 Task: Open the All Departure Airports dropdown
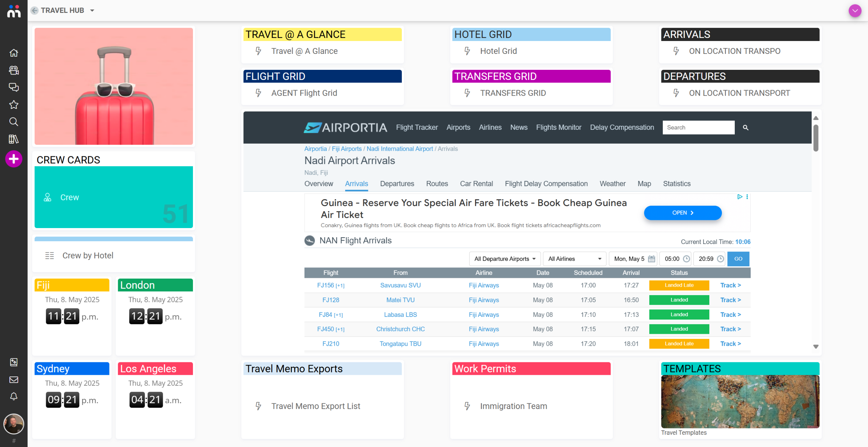[505, 259]
